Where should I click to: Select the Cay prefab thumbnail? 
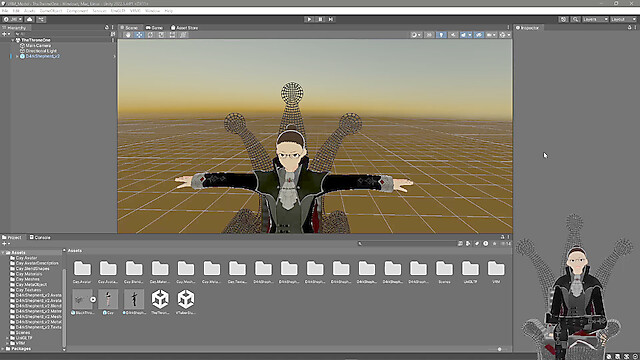pos(108,299)
